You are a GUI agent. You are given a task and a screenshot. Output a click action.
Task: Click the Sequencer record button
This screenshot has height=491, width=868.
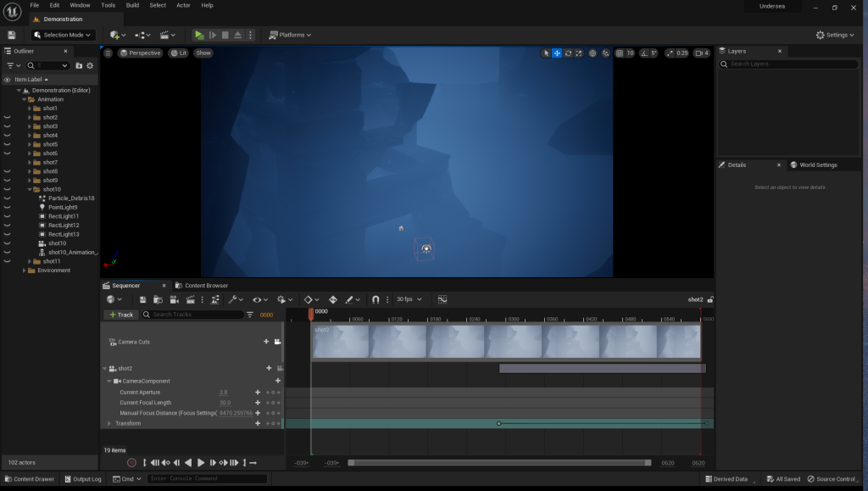click(131, 462)
